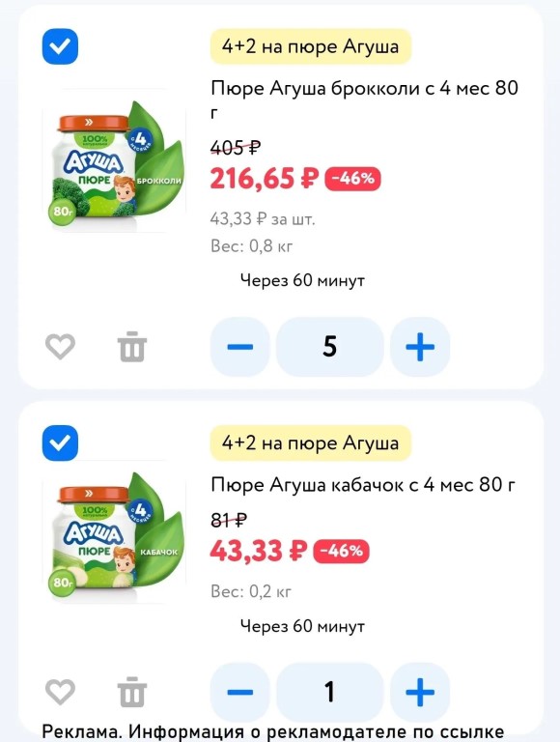The width and height of the screenshot is (560, 742).
Task: Add broccoli puree to favorites heart
Action: pyautogui.click(x=60, y=347)
